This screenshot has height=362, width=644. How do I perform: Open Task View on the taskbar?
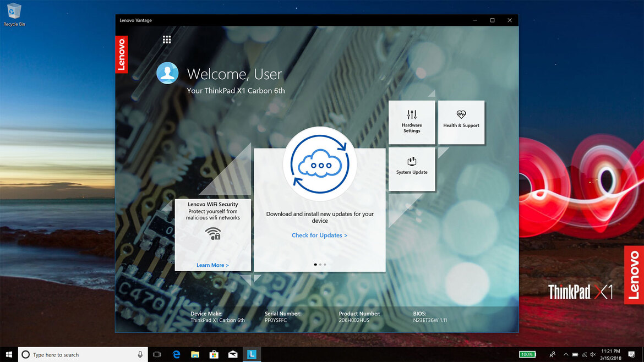click(x=157, y=354)
